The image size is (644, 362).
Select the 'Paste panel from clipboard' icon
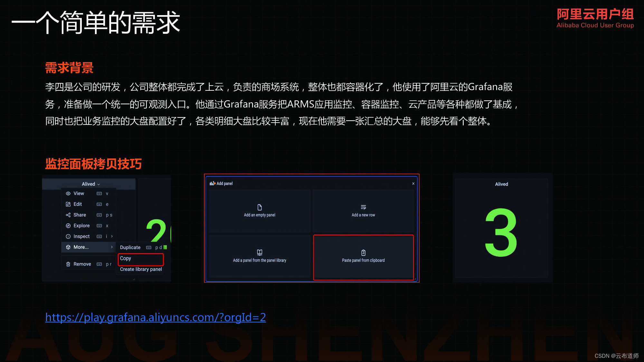363,252
